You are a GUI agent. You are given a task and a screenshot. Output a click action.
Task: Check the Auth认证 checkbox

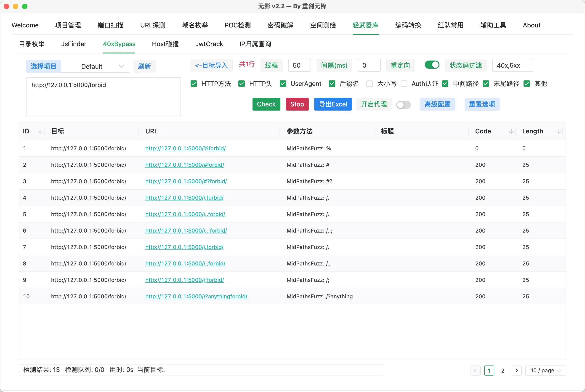[x=404, y=84]
